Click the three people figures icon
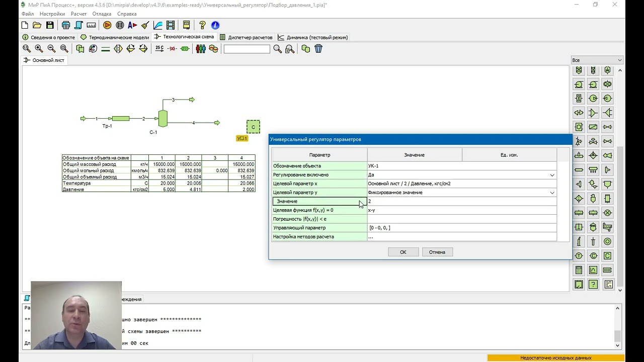The height and width of the screenshot is (362, 644). 201,49
